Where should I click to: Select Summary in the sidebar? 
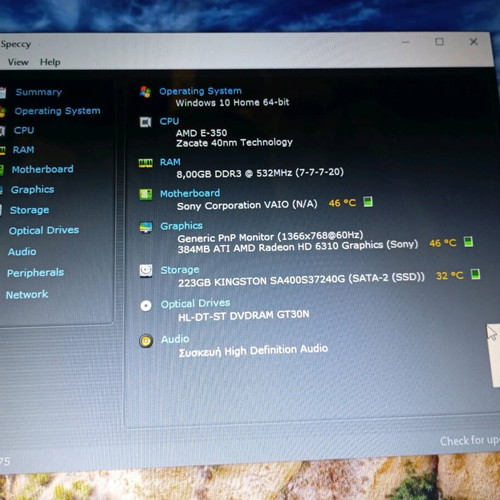tap(39, 92)
